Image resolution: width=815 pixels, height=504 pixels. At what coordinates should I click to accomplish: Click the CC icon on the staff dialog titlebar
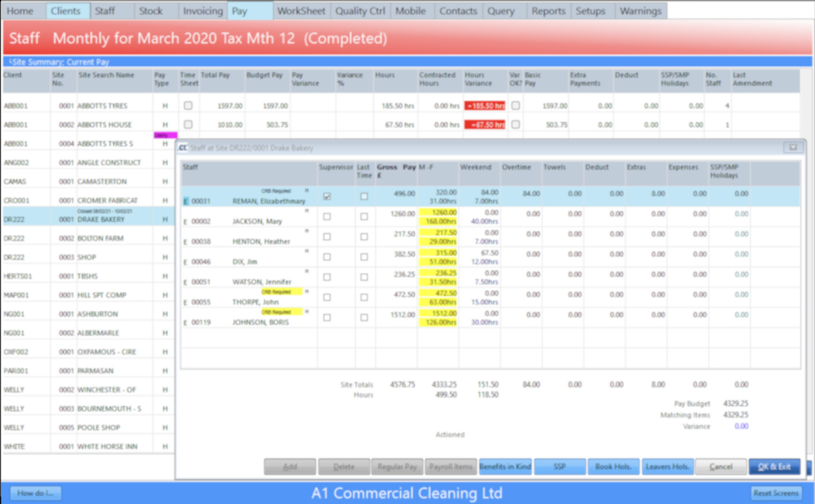(x=184, y=146)
